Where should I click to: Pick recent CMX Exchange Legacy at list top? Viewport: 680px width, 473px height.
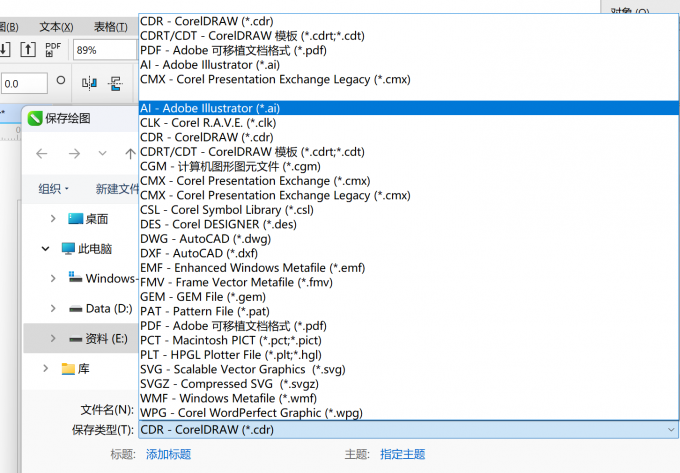409,79
